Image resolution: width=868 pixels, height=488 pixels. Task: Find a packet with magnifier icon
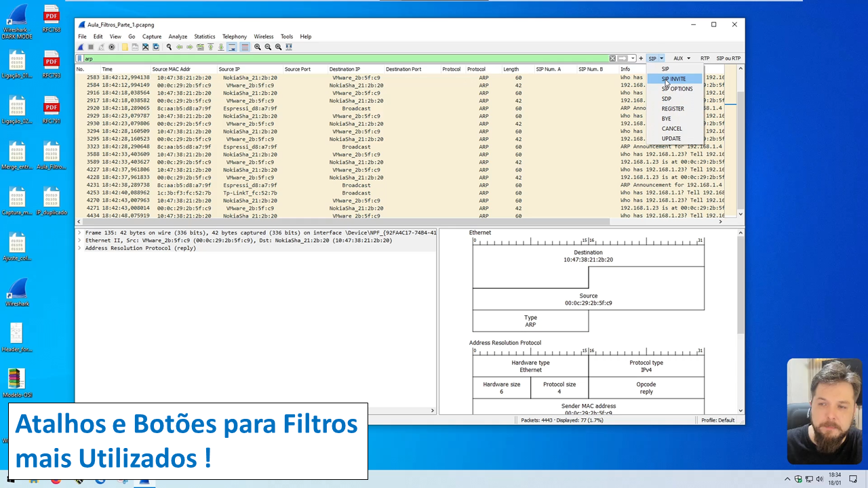(x=169, y=47)
